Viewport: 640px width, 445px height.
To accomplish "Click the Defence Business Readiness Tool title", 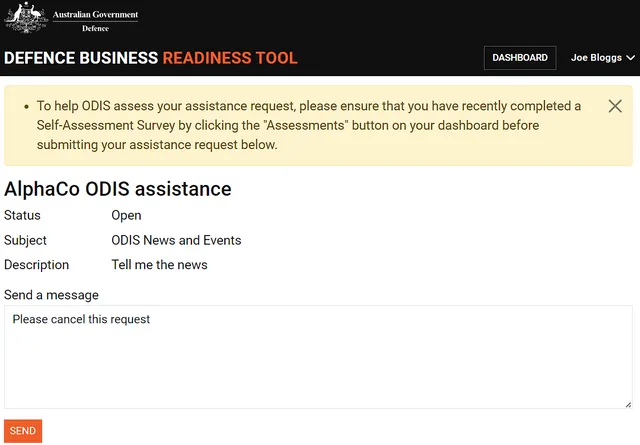I will (x=151, y=58).
